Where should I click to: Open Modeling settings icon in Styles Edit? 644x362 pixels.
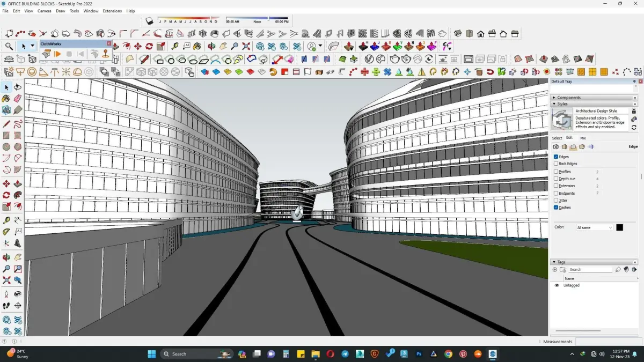[x=591, y=146]
